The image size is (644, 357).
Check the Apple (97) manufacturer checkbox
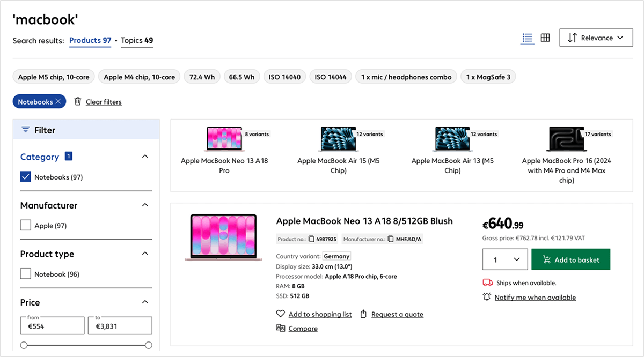tap(25, 226)
